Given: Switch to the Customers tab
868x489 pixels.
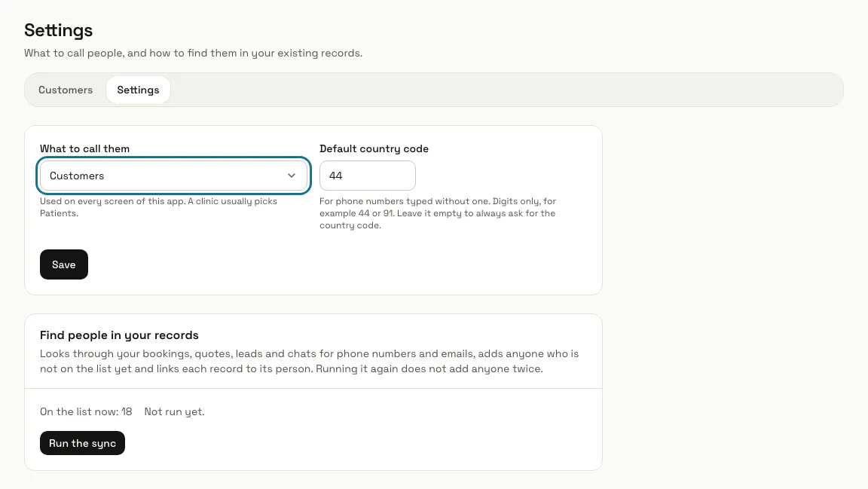Looking at the screenshot, I should pos(66,90).
